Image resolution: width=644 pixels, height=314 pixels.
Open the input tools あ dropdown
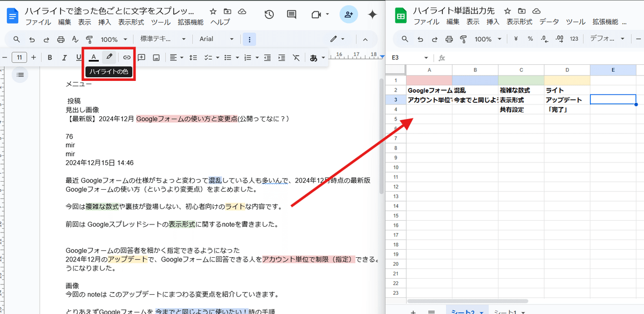click(318, 57)
